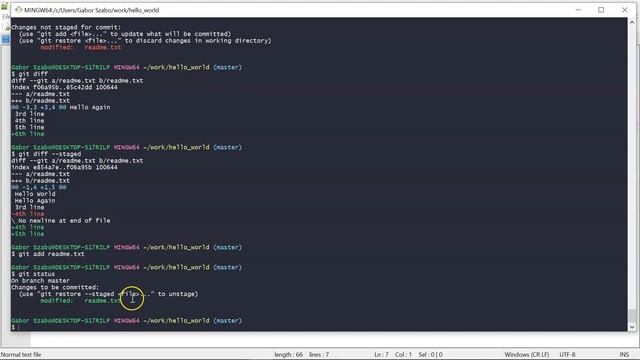Click the '@@ -1,4 +1,5 @@' hunk header

click(x=39, y=187)
